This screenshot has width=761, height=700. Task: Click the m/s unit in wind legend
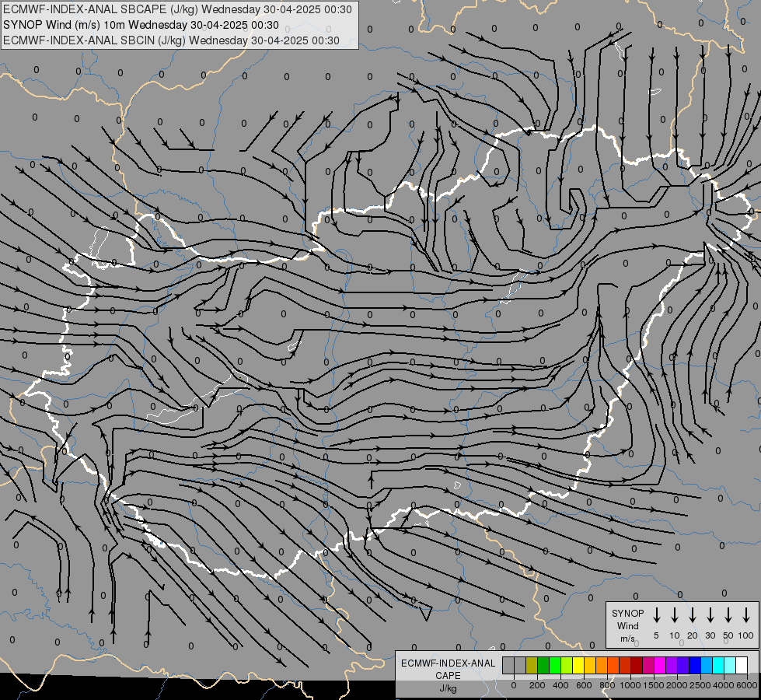click(627, 639)
